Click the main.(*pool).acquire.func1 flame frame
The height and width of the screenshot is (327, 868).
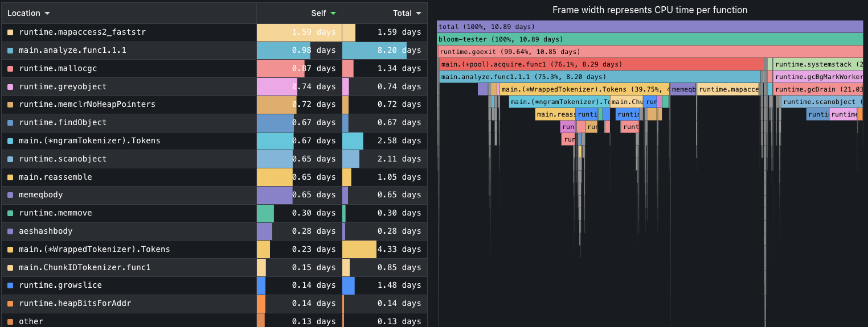click(x=601, y=64)
